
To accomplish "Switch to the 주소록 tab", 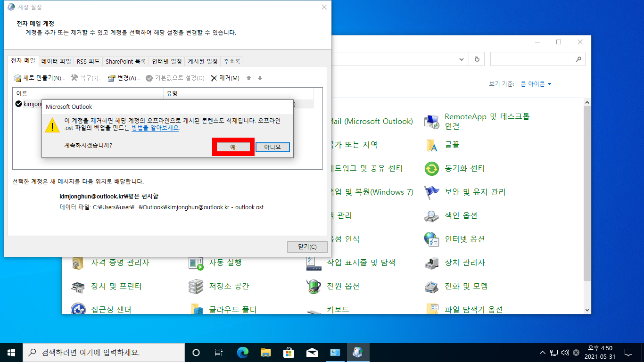I will pyautogui.click(x=231, y=61).
